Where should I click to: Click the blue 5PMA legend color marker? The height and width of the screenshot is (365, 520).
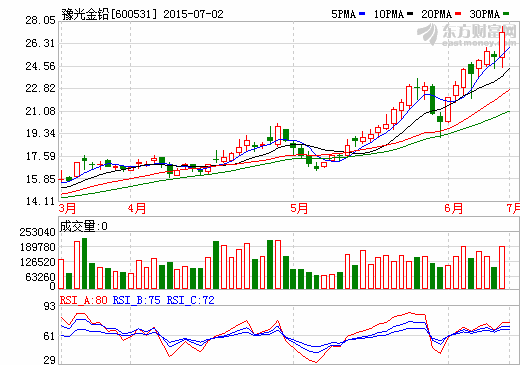tap(362, 14)
